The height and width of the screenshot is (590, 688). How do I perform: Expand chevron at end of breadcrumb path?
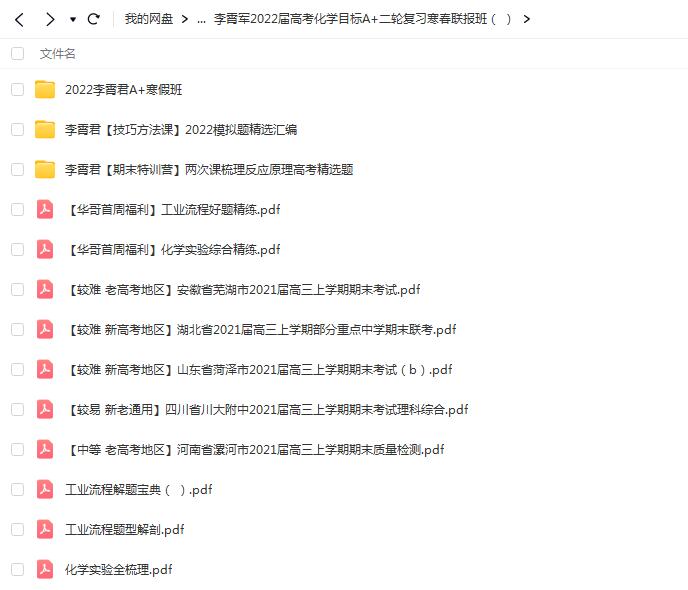(527, 19)
